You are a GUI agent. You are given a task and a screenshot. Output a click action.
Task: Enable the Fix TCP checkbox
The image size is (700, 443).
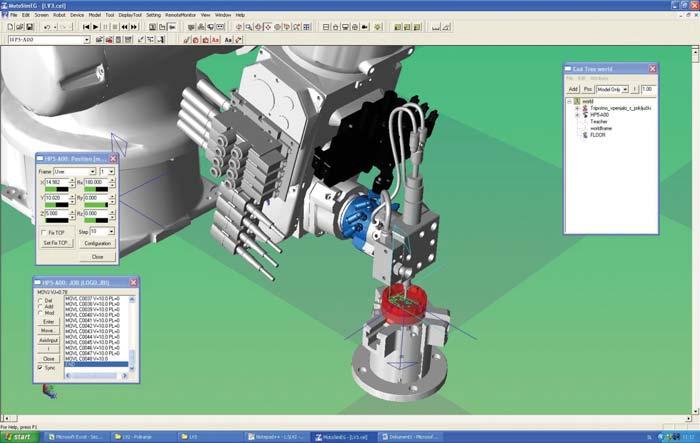pyautogui.click(x=44, y=233)
